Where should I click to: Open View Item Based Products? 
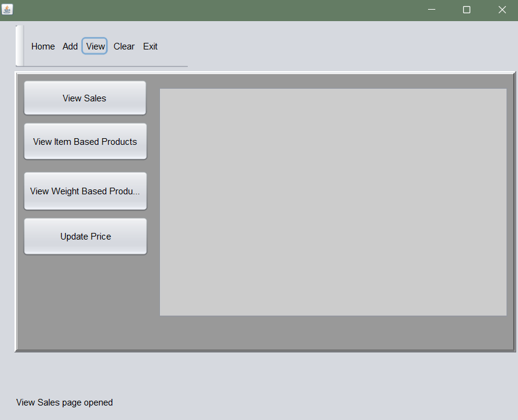85,141
